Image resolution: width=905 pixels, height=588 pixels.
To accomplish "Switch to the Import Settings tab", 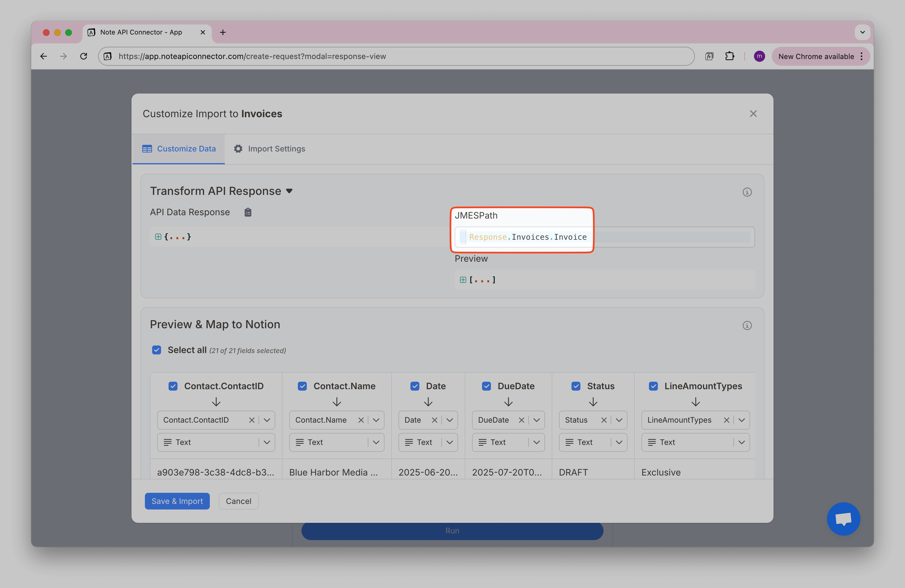I will point(269,149).
